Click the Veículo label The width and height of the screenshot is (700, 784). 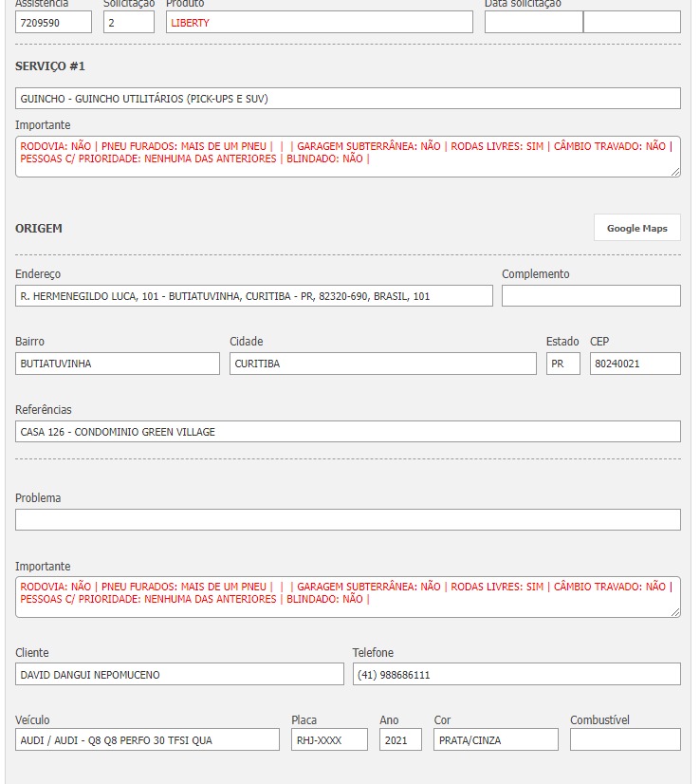(x=32, y=720)
